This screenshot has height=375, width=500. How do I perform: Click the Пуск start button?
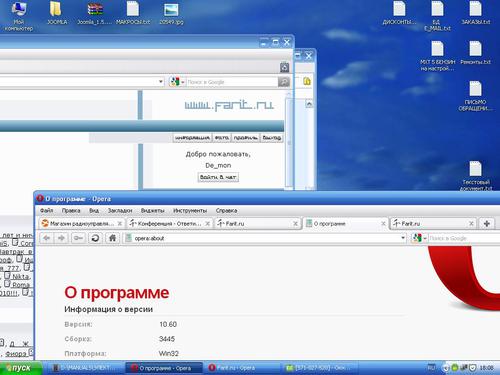pos(21,368)
